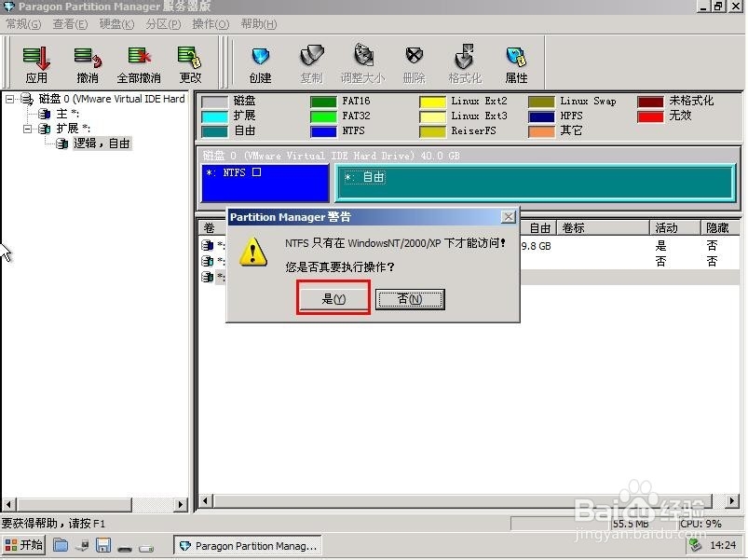Click the 复制 (Copy) partition icon

point(312,64)
